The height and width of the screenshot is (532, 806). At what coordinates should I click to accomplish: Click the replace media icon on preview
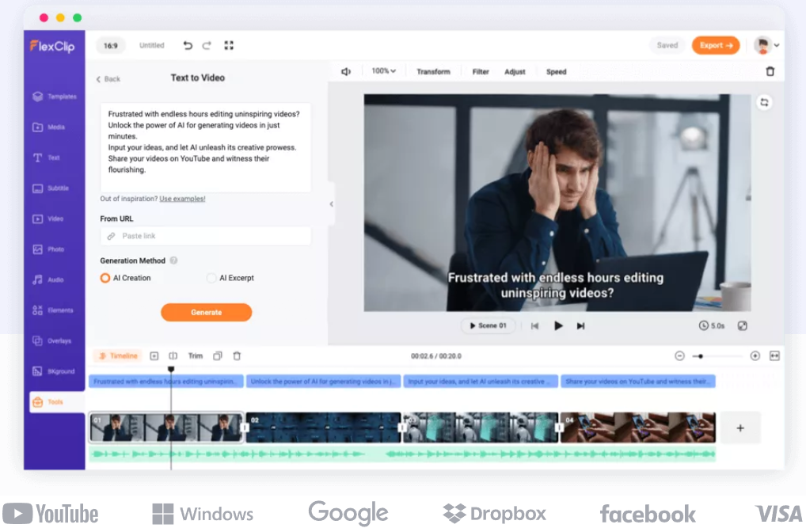click(x=764, y=102)
